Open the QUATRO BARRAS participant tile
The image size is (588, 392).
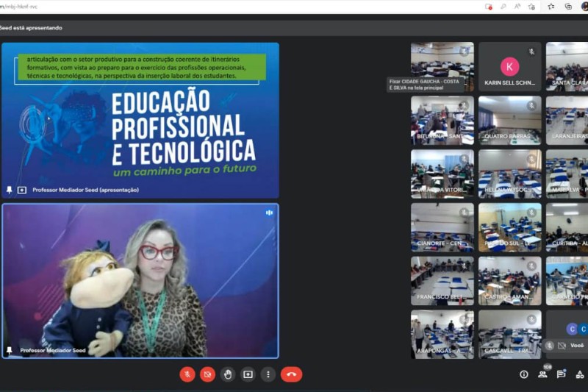tap(509, 120)
